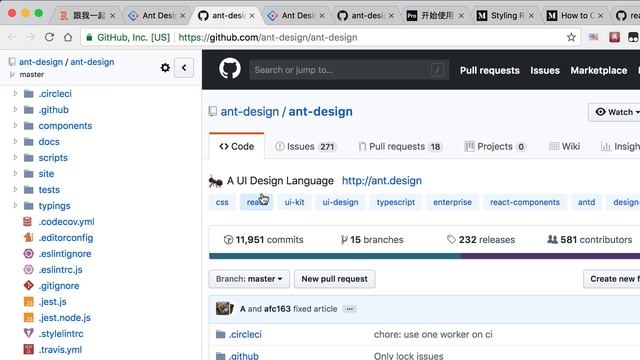
Task: Click the New pull request button
Action: (334, 279)
